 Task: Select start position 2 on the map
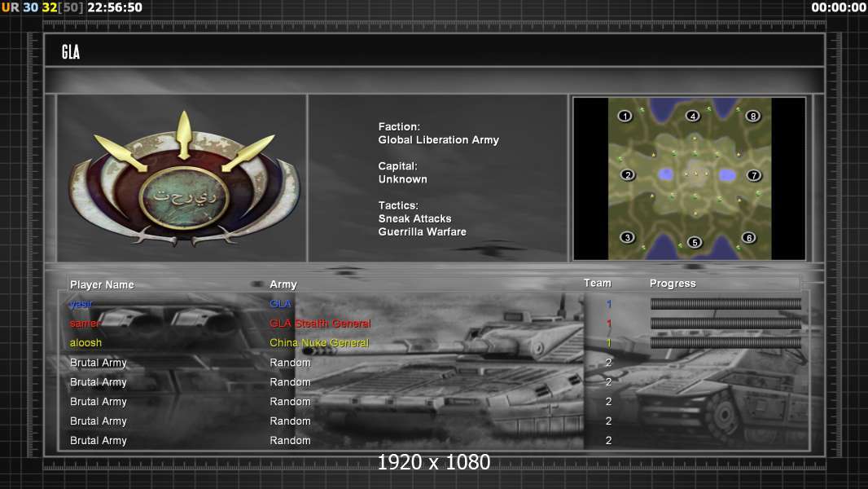pyautogui.click(x=627, y=175)
